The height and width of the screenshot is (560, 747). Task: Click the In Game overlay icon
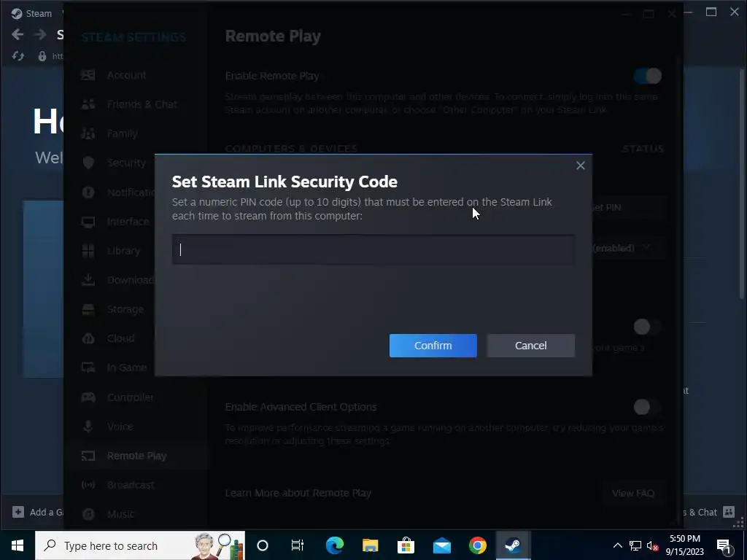pyautogui.click(x=88, y=367)
